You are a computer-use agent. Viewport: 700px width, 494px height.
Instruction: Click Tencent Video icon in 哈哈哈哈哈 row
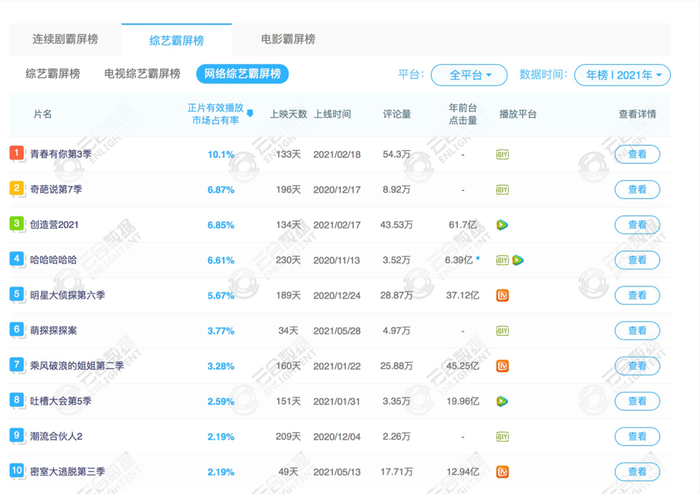coord(518,260)
